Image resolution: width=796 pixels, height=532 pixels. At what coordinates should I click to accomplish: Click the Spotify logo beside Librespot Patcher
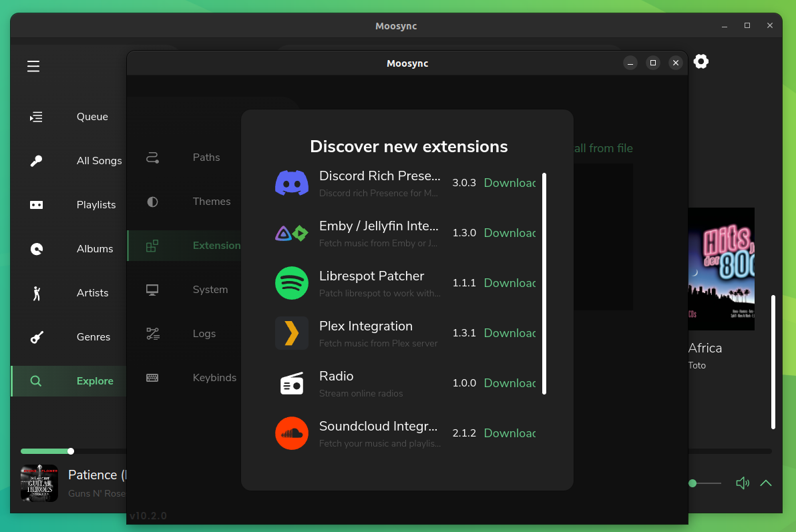click(292, 282)
